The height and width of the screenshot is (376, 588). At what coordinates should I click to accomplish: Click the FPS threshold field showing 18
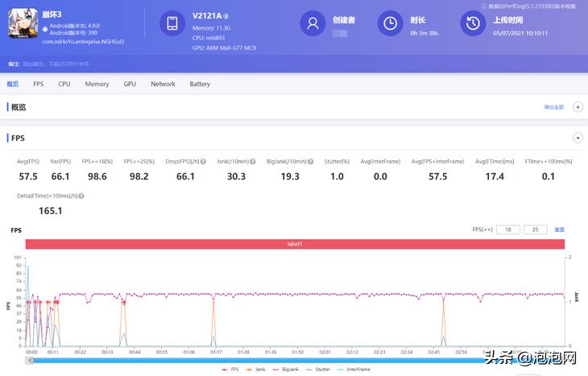point(508,229)
